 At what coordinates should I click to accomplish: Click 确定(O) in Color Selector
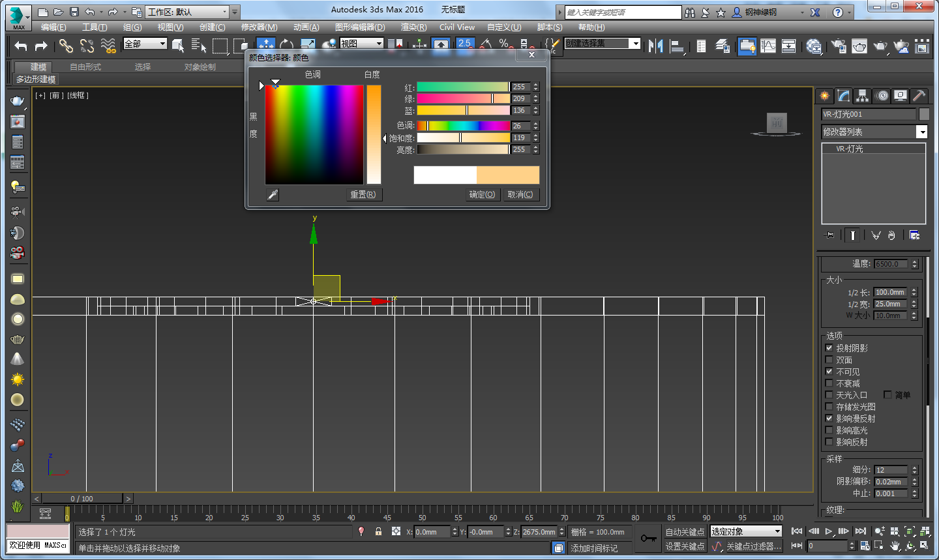pos(482,194)
